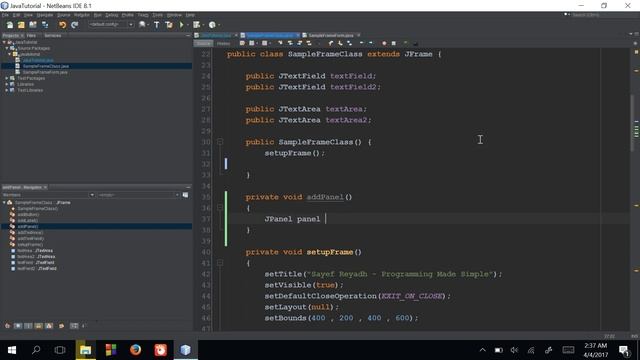Select addButton() in Navigator

(28, 215)
